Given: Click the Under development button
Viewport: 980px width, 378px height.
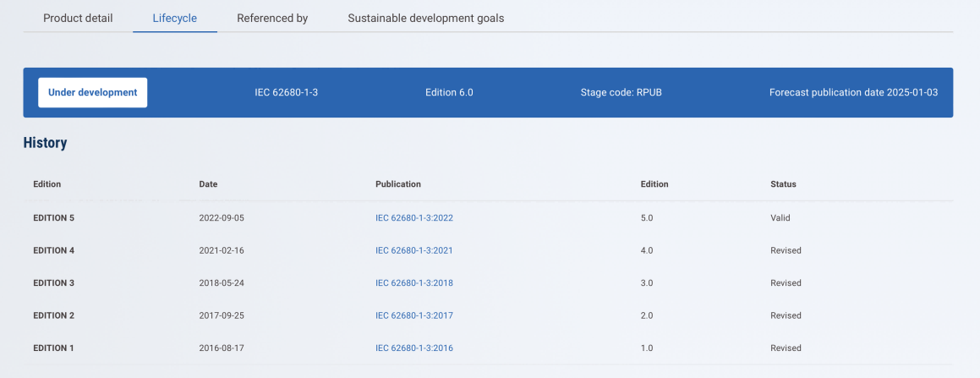Looking at the screenshot, I should coord(93,93).
